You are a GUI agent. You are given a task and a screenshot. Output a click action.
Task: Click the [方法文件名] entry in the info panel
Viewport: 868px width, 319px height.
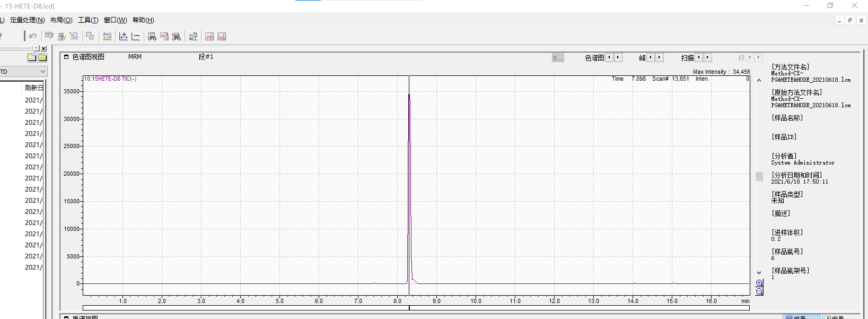(x=790, y=67)
